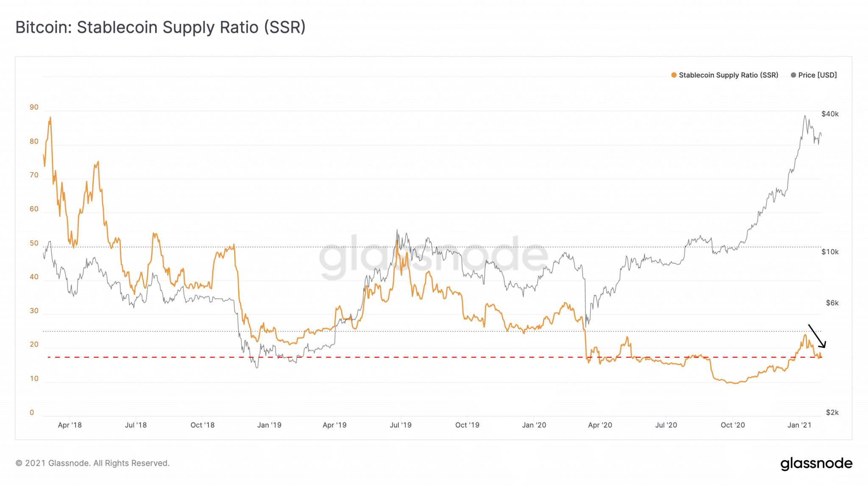This screenshot has width=868, height=486.
Task: Click the Apr '18 x-axis label
Action: pyautogui.click(x=70, y=425)
